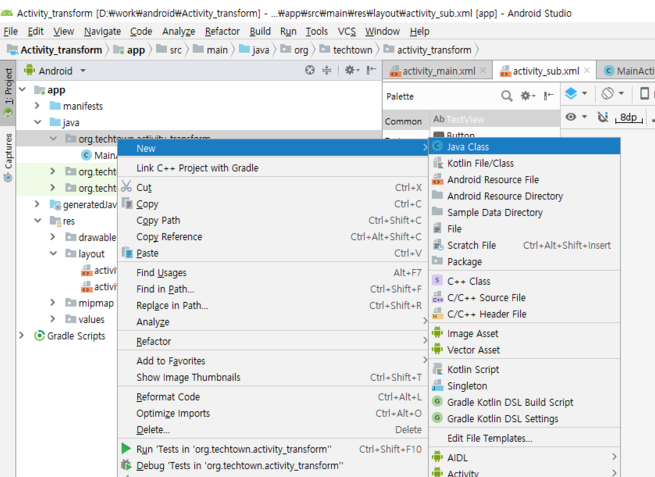Expand the values folder
Image resolution: width=655 pixels, height=477 pixels.
click(x=53, y=319)
